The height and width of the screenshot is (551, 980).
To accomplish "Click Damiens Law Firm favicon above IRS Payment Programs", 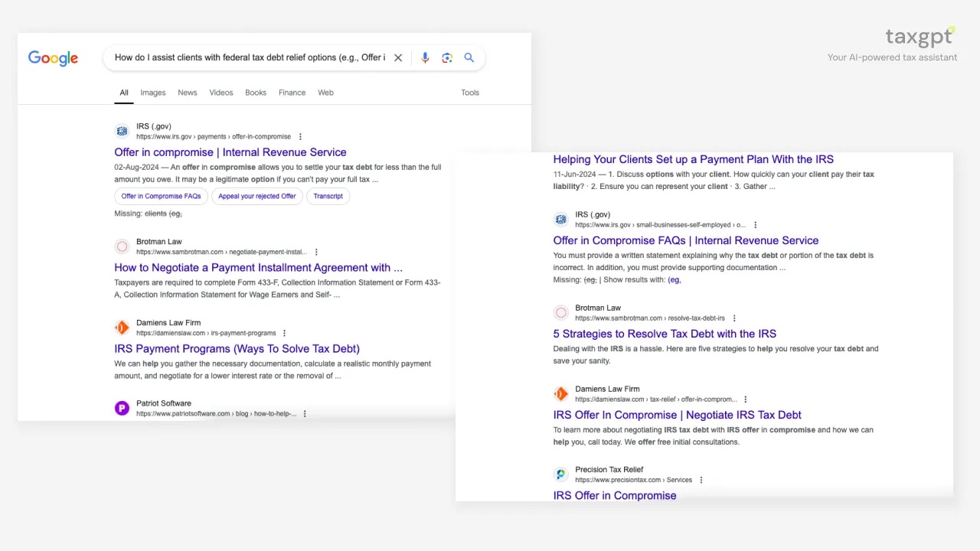I will point(122,328).
